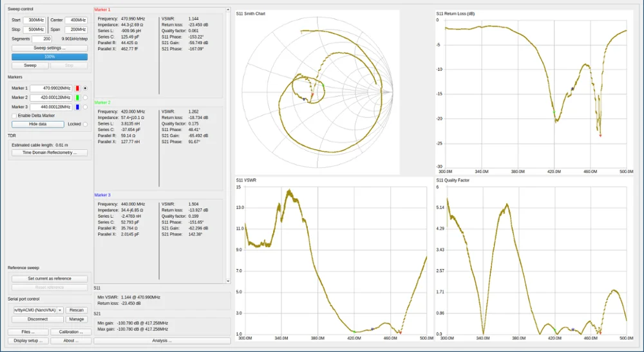Image resolution: width=644 pixels, height=352 pixels.
Task: Click the Reset reference button
Action: pyautogui.click(x=50, y=288)
